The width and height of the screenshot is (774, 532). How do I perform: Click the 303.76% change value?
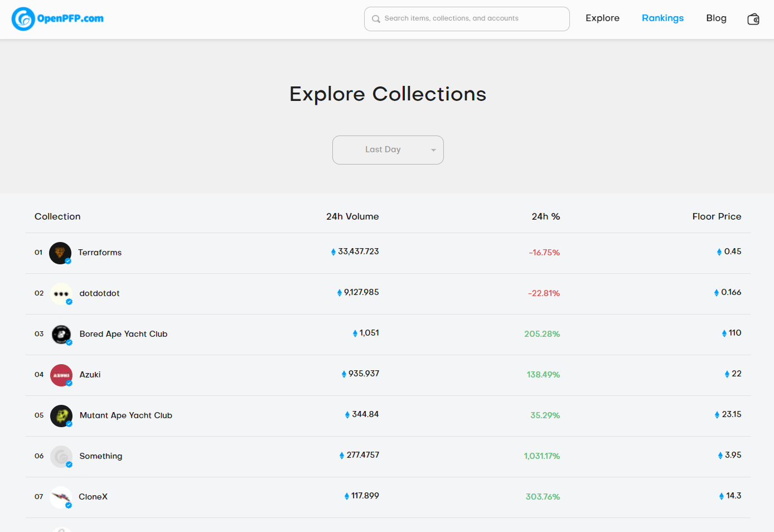coord(543,497)
